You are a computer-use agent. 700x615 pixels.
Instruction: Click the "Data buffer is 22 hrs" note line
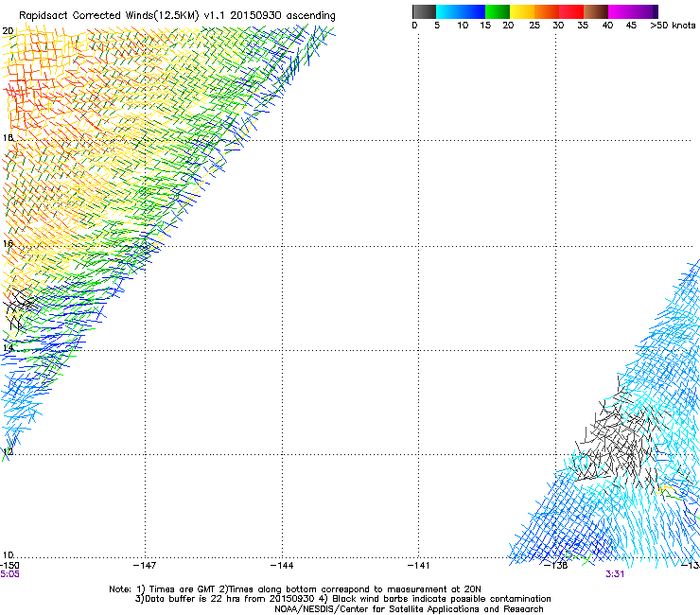tap(342, 599)
